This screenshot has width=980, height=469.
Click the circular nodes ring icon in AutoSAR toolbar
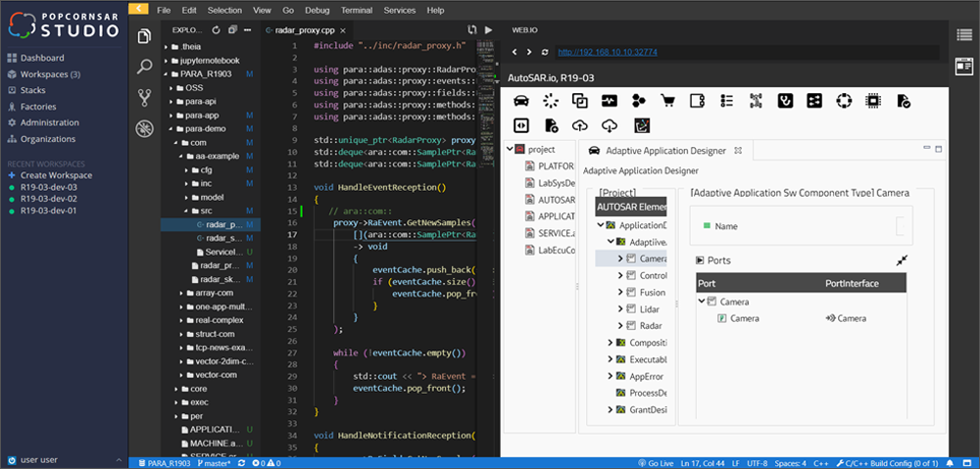845,100
